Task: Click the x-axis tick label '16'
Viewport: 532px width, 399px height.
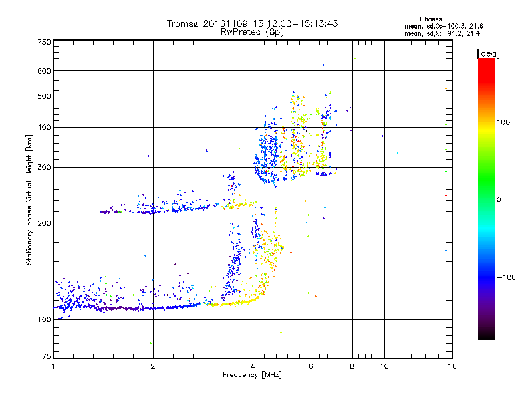Action: point(452,366)
